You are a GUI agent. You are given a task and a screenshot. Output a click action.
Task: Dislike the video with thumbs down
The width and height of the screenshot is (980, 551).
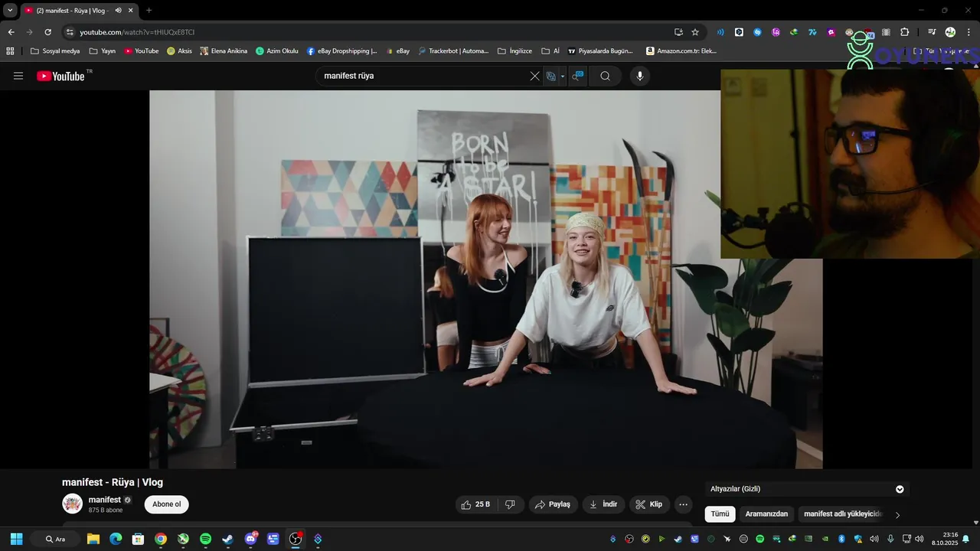click(x=510, y=504)
